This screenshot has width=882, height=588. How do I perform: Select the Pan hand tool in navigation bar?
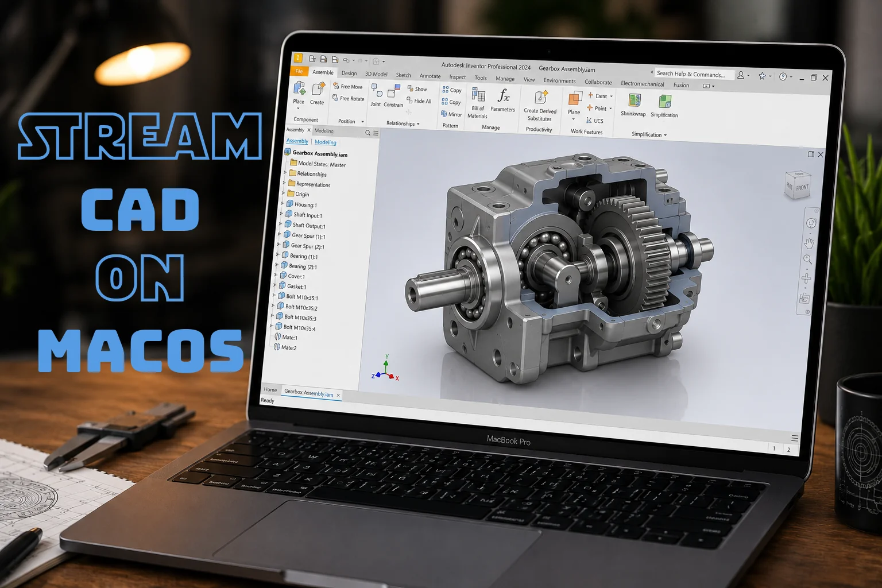click(x=809, y=243)
